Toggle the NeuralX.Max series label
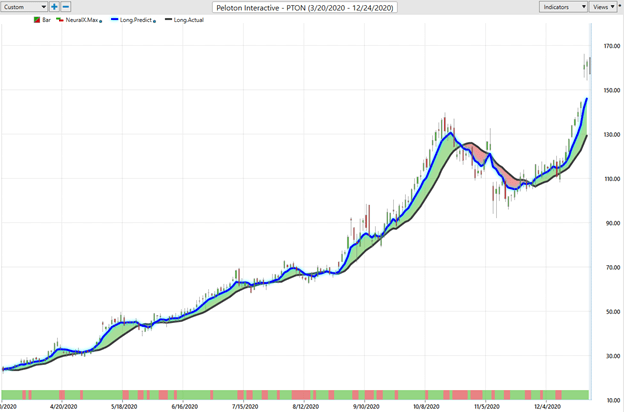 (x=81, y=20)
